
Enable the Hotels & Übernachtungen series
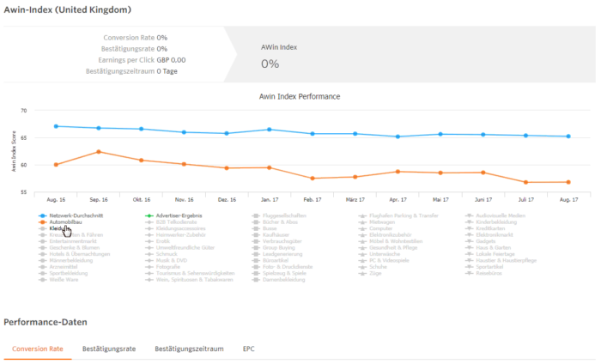(75, 254)
